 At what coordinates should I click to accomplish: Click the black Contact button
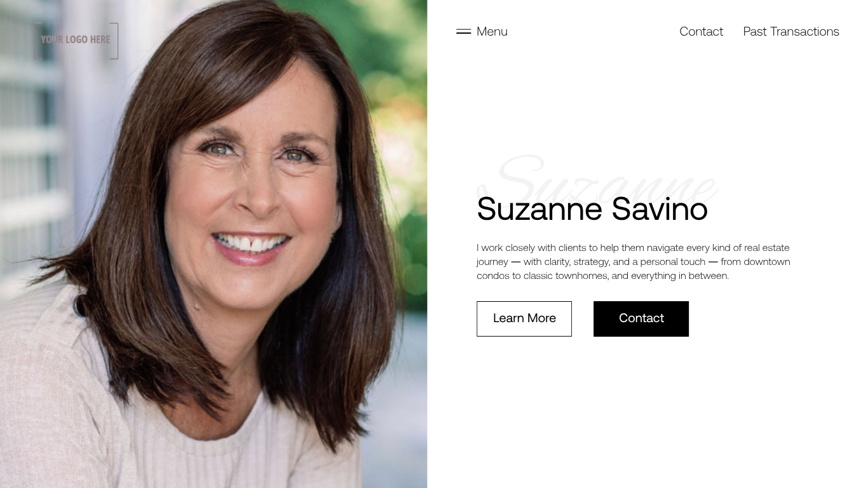point(641,318)
